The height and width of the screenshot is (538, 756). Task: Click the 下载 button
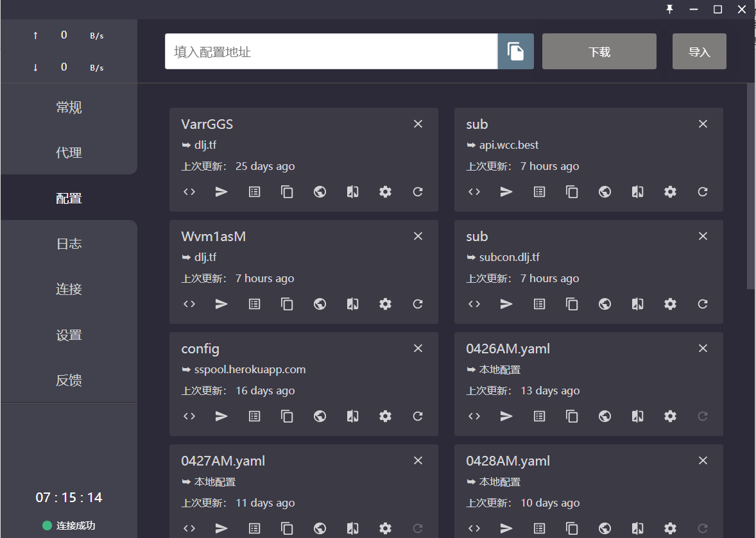(599, 51)
